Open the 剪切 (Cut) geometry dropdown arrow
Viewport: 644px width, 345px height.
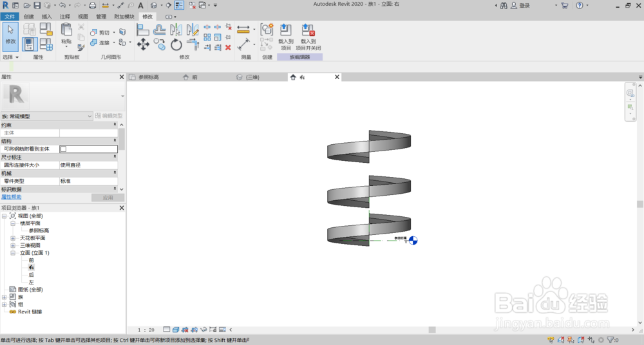click(114, 32)
